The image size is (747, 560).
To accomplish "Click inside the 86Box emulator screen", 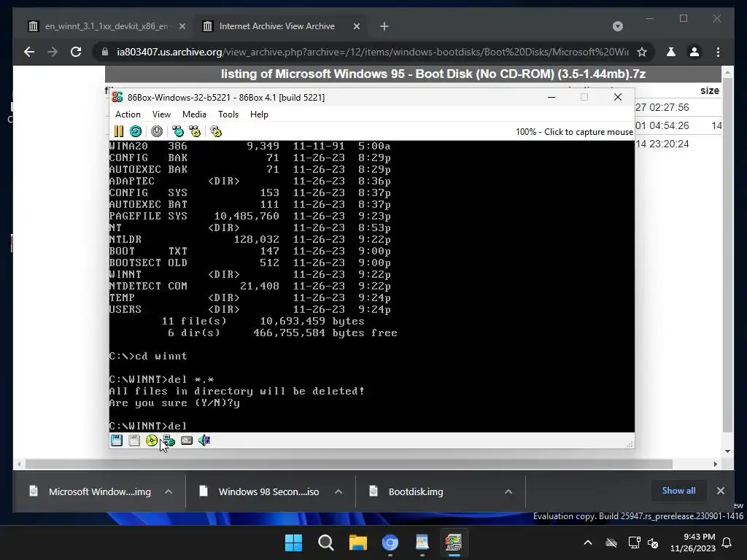I will point(371,286).
